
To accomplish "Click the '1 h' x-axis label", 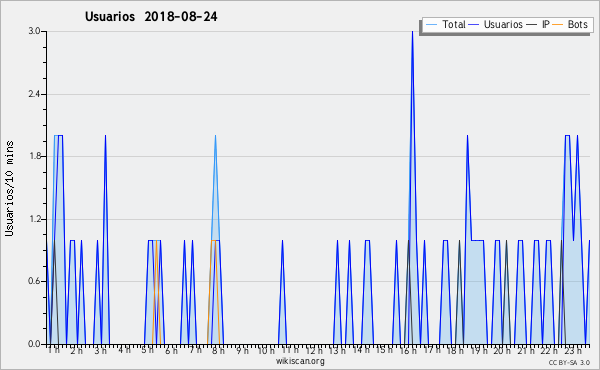I will tap(54, 350).
